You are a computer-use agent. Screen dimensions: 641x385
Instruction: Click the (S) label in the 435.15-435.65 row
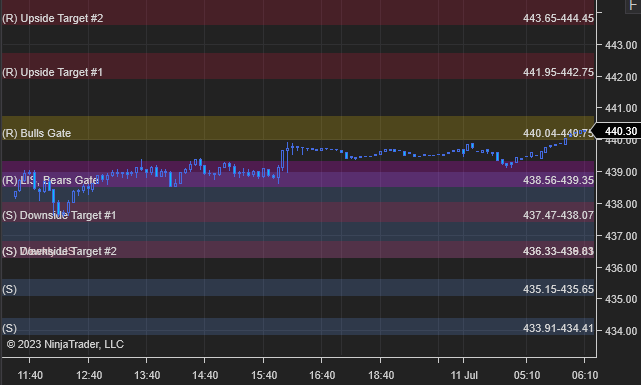click(9, 289)
